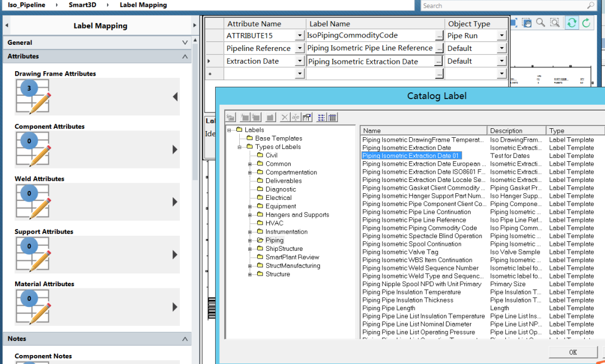Switch to Grid (details) view icon
The height and width of the screenshot is (364, 605).
332,117
